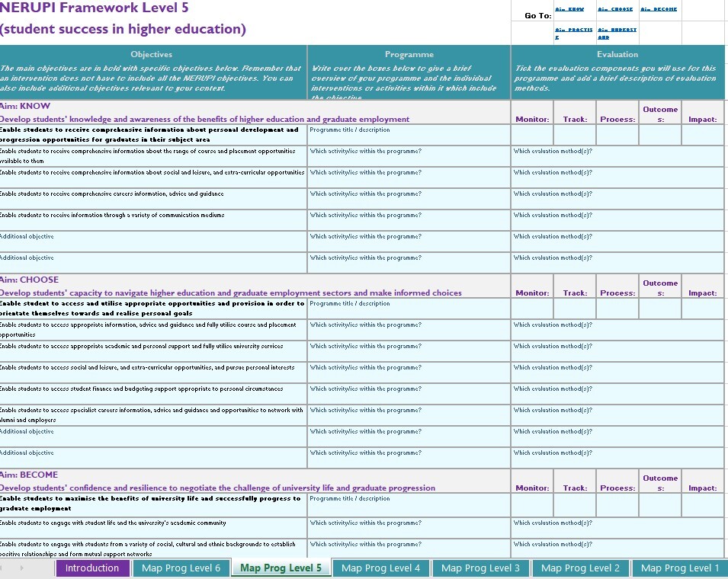Jump to the Aim CHOOSE link
The width and height of the screenshot is (728, 579).
coord(614,9)
